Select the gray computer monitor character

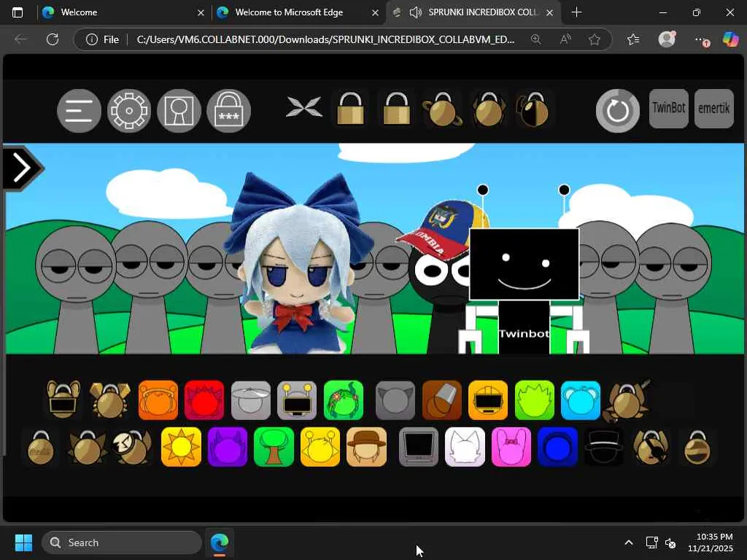coord(419,447)
